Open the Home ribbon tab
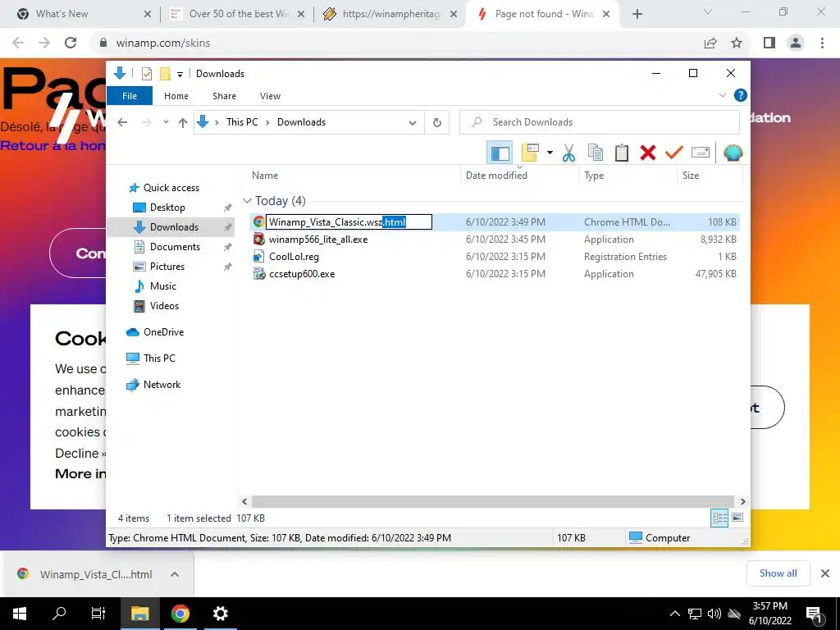The image size is (840, 630). coord(176,96)
